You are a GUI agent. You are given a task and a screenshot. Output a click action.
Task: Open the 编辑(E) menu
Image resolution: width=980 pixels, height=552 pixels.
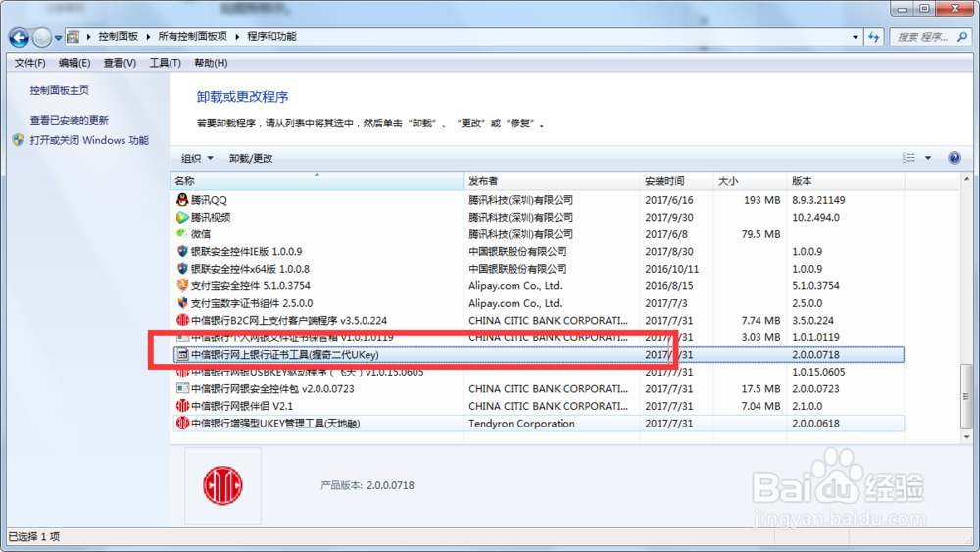pyautogui.click(x=74, y=63)
